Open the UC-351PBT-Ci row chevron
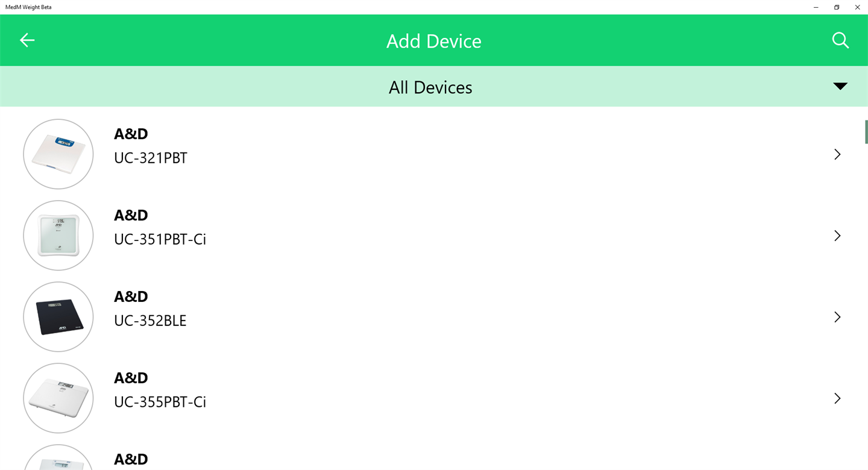 837,236
